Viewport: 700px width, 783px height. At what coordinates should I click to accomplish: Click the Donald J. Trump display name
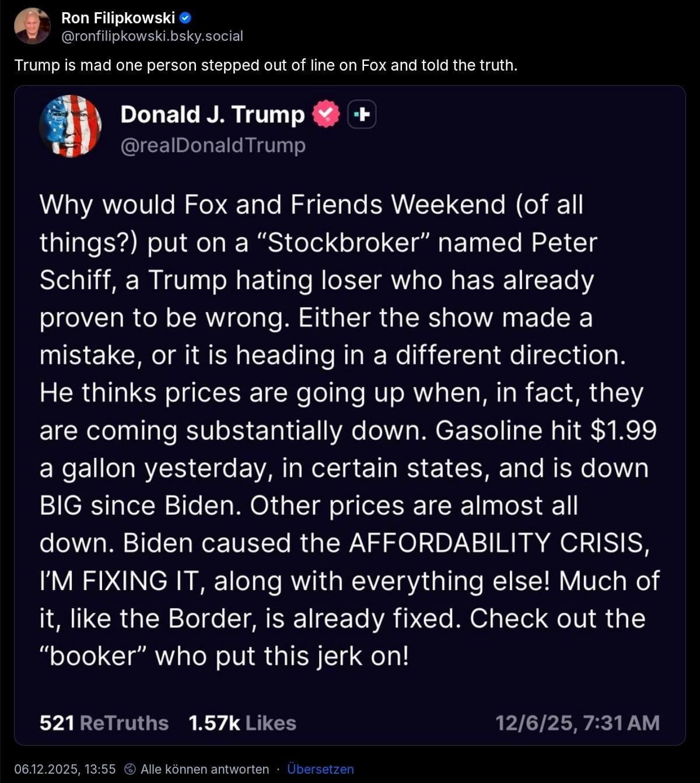(x=212, y=114)
